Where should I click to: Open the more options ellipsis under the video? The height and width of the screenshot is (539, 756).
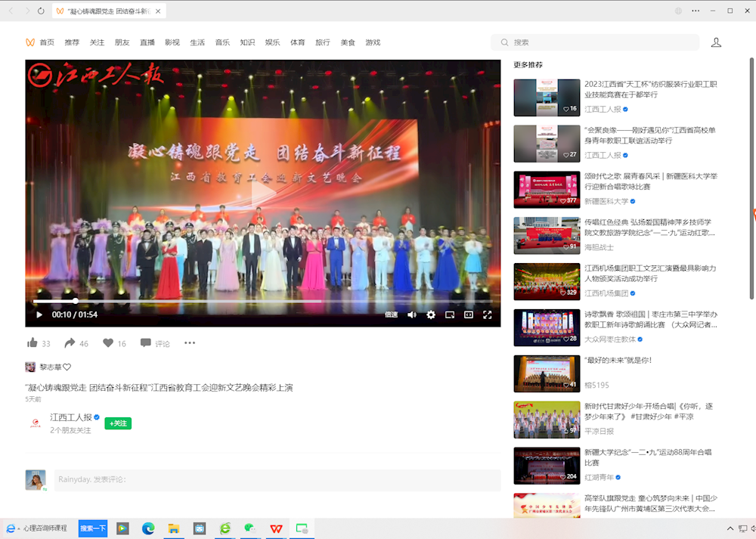189,342
